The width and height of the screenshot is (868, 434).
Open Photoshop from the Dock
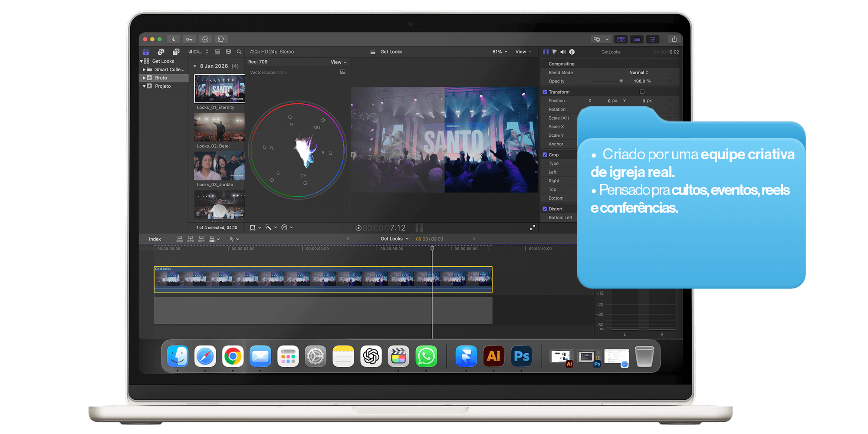(522, 356)
